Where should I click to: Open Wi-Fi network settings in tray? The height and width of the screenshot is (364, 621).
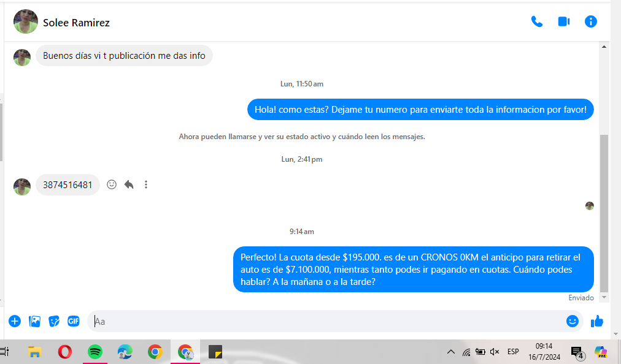pos(466,352)
